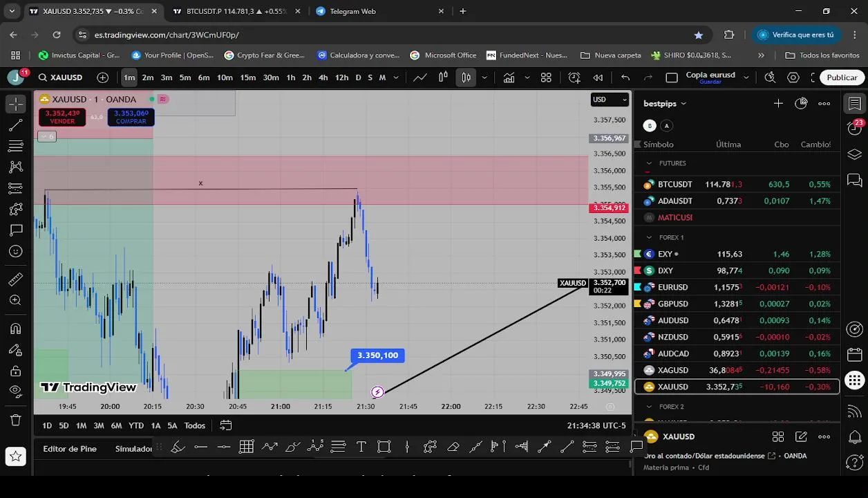The width and height of the screenshot is (868, 498).
Task: Toggle the B flag filter circle
Action: (x=650, y=126)
